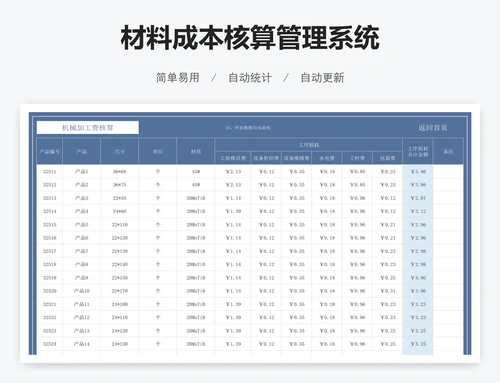Click product number cell 32522
The height and width of the screenshot is (383, 500).
pyautogui.click(x=49, y=317)
